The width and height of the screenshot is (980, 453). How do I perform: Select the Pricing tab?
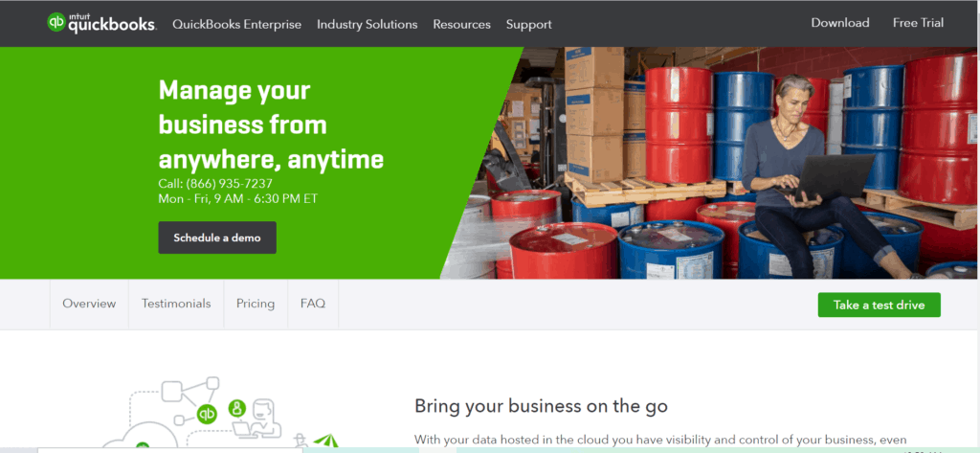[x=256, y=305]
